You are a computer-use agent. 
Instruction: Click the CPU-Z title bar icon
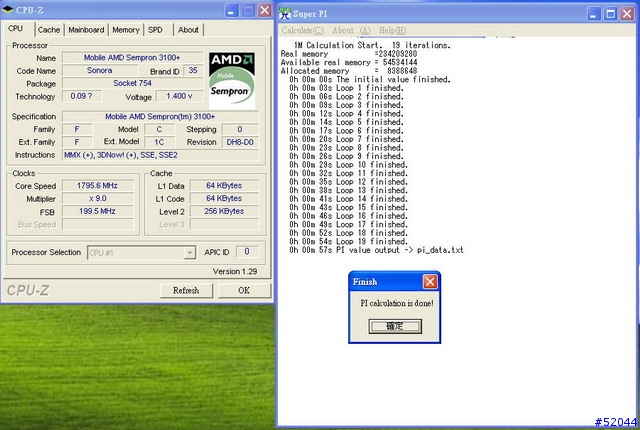coord(7,9)
